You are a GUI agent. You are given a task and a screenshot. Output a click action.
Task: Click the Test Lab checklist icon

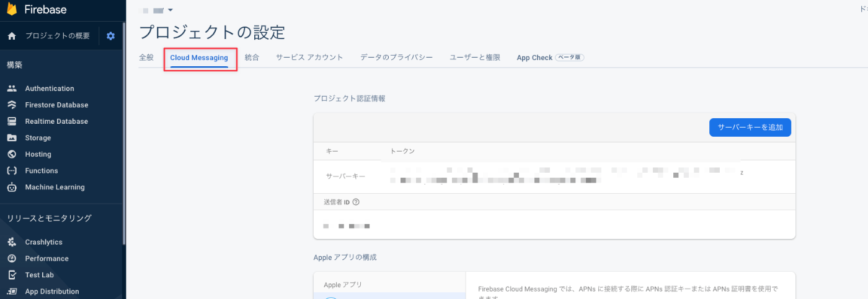click(12, 275)
